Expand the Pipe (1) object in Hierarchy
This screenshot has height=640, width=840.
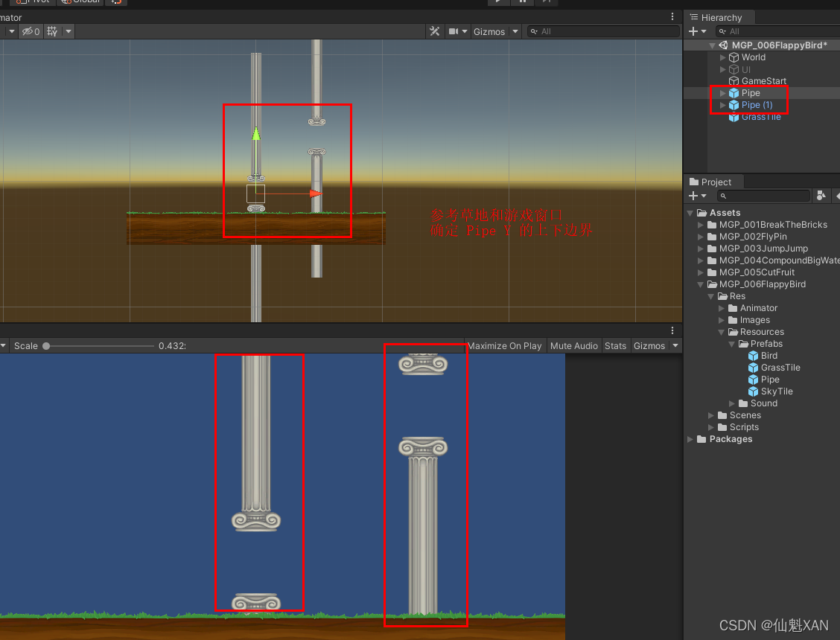[x=722, y=105]
